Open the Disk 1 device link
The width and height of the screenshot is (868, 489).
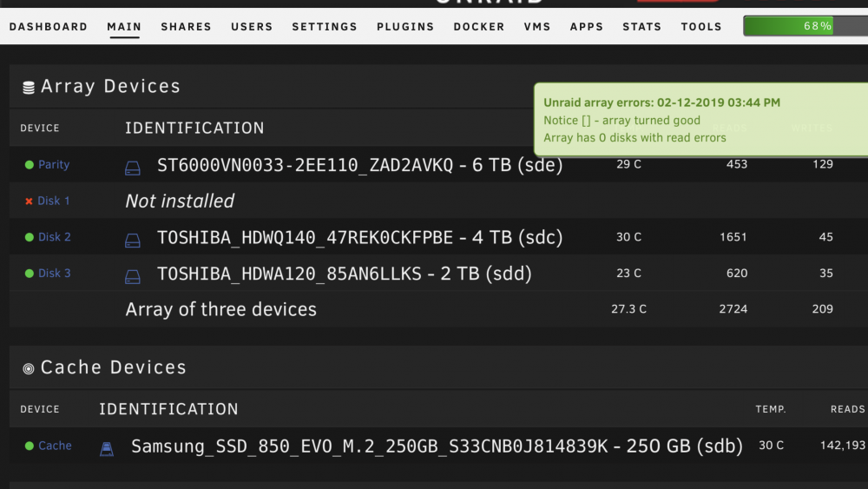[x=54, y=201]
